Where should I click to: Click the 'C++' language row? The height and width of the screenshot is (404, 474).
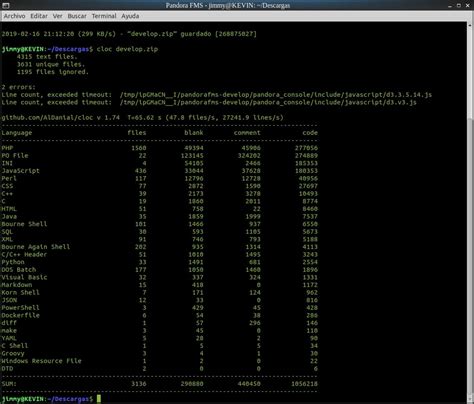(159, 194)
